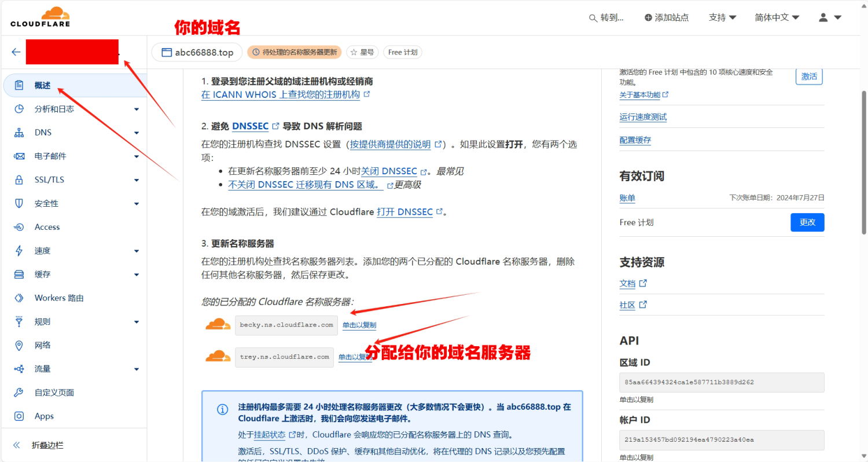868x462 pixels.
Task: Open the 关闭 DNSSEC link
Action: pyautogui.click(x=394, y=171)
